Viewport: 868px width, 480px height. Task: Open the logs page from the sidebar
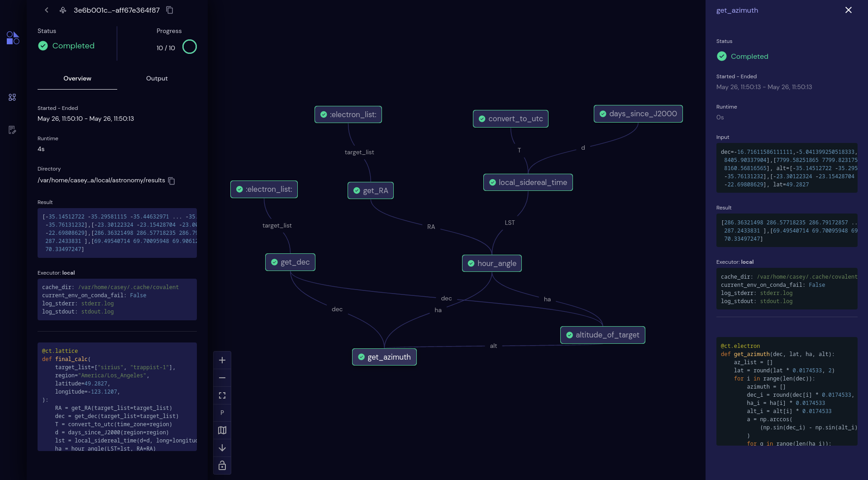click(12, 130)
